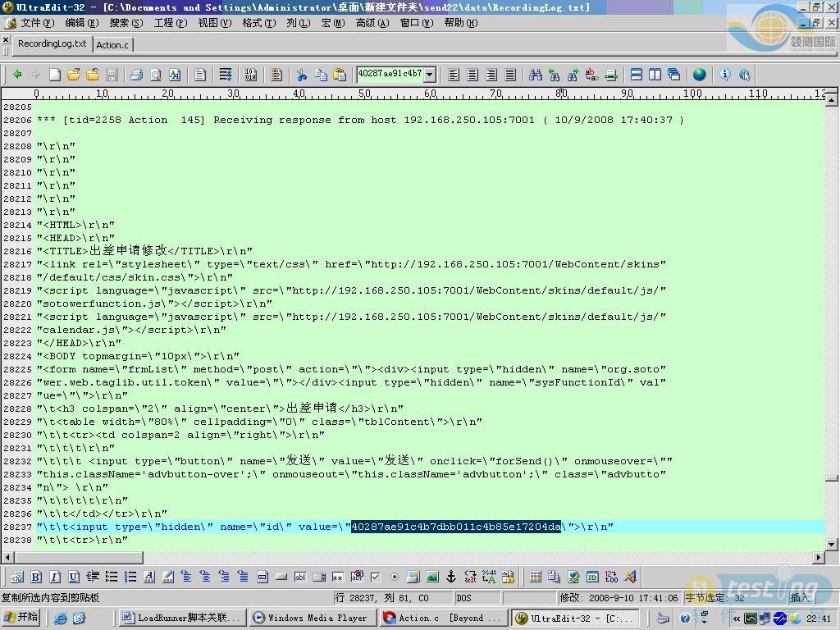Open the 格式(T) menu
The image size is (840, 630).
[x=258, y=23]
